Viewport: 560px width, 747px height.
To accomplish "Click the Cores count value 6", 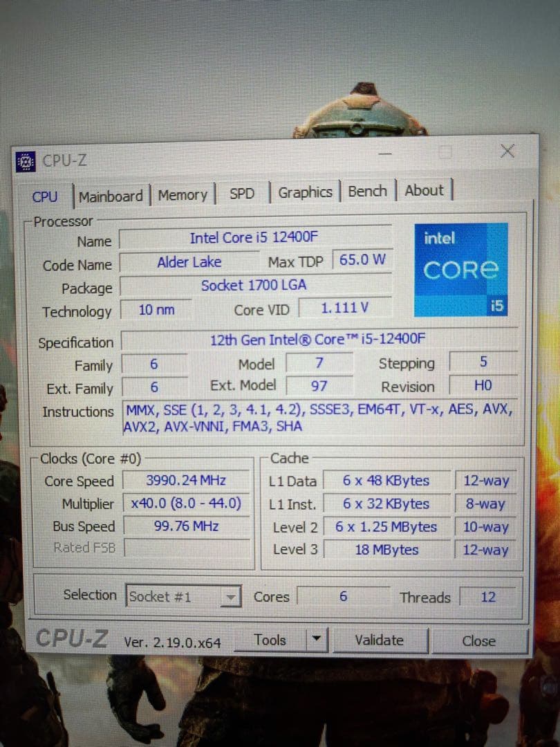I will [344, 596].
